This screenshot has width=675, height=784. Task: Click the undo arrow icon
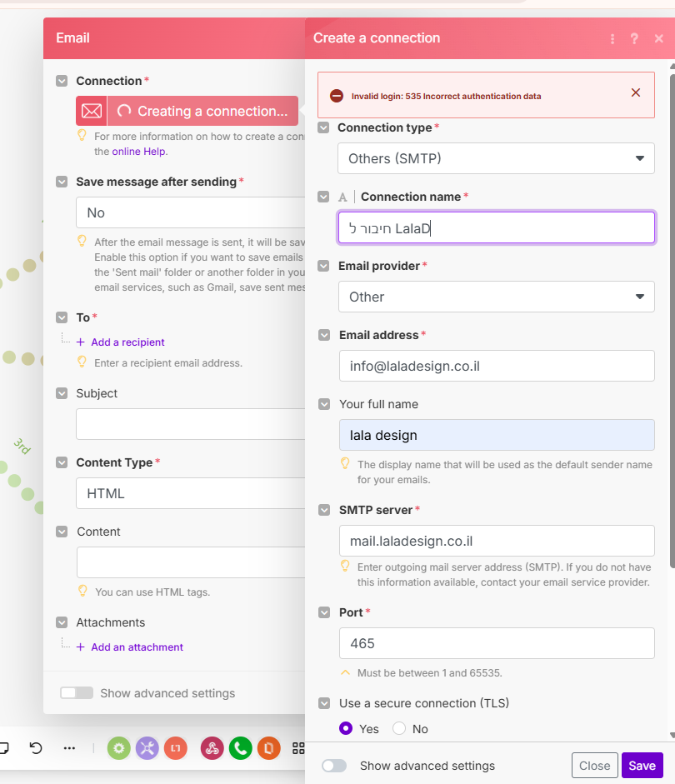pyautogui.click(x=36, y=748)
